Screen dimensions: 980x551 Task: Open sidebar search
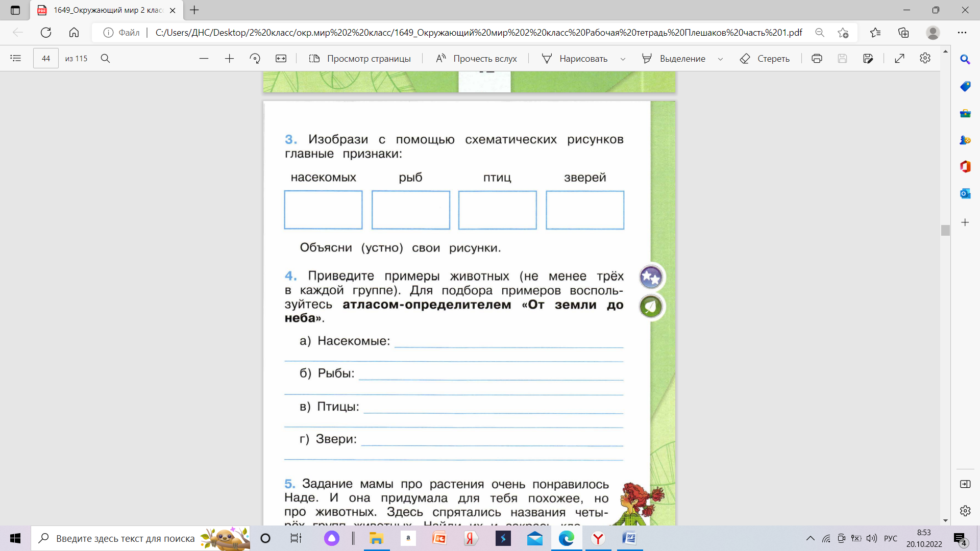[965, 59]
